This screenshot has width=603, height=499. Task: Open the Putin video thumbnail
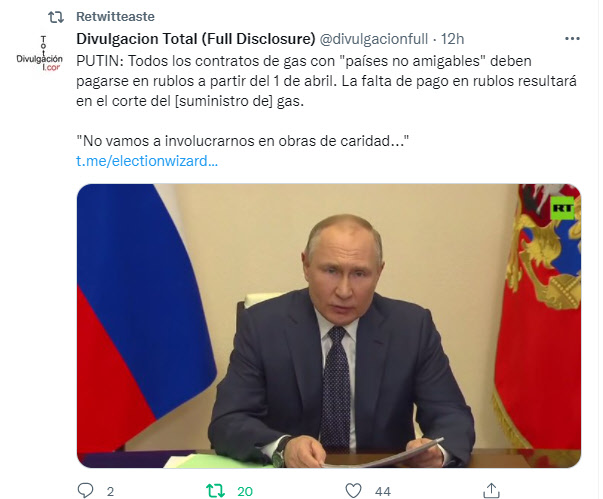tap(329, 326)
